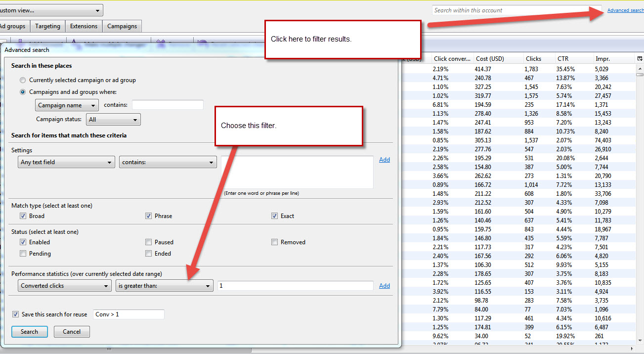Check the Removed status checkbox

274,242
